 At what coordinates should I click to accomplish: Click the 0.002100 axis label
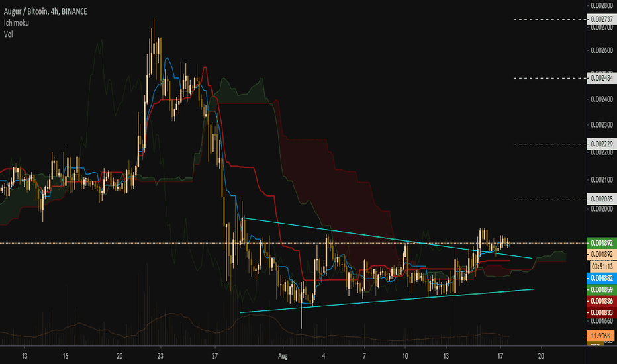[x=602, y=180]
